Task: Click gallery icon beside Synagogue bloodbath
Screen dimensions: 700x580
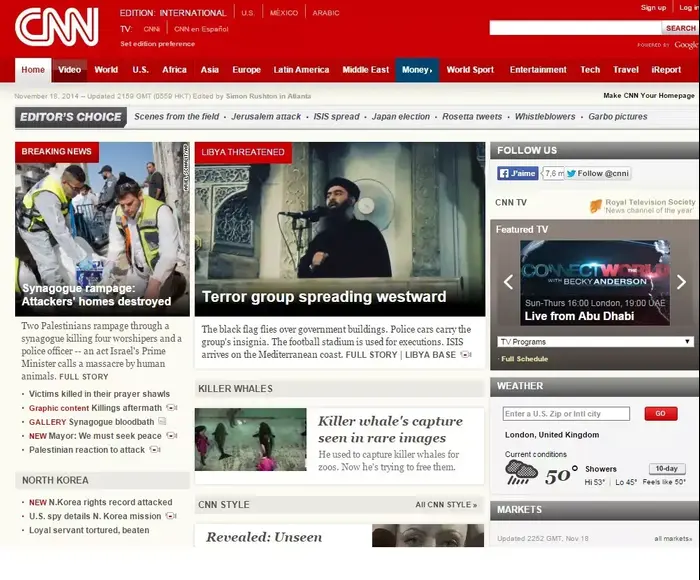Action: click(x=162, y=421)
